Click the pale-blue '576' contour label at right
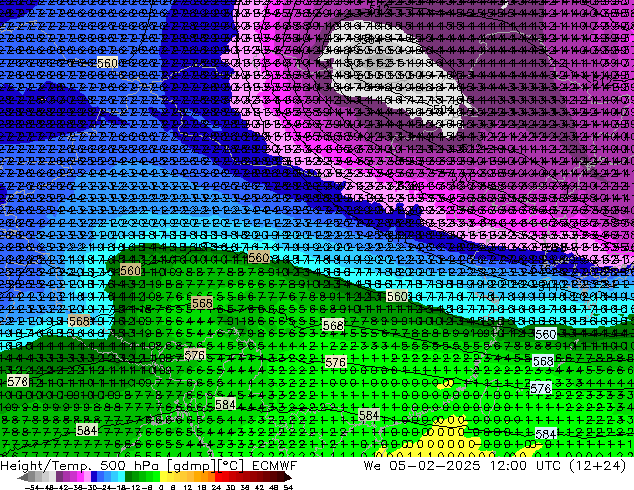 click(x=541, y=389)
